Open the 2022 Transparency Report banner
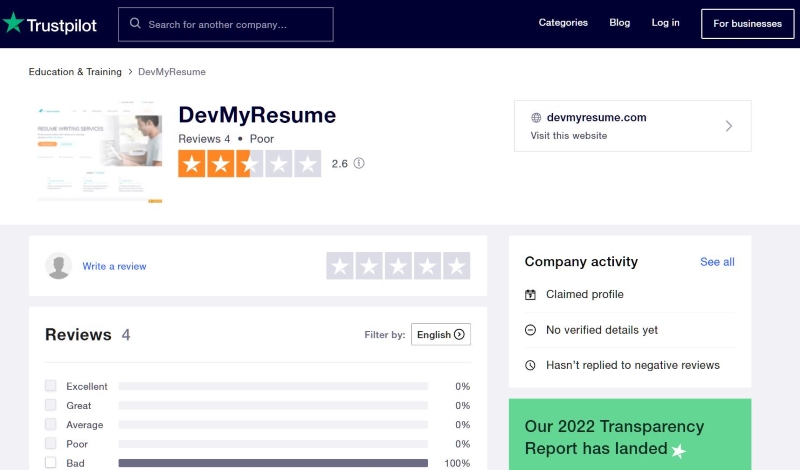 (x=630, y=434)
